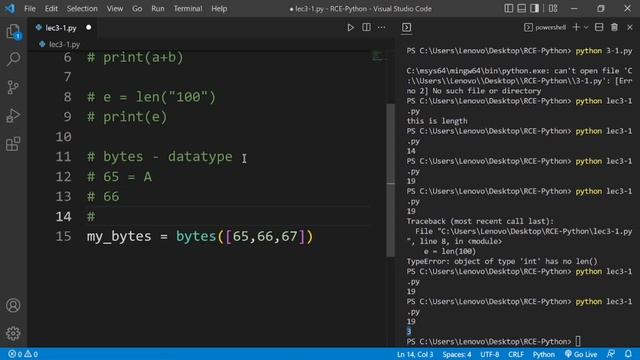Split the terminal pane

click(599, 27)
